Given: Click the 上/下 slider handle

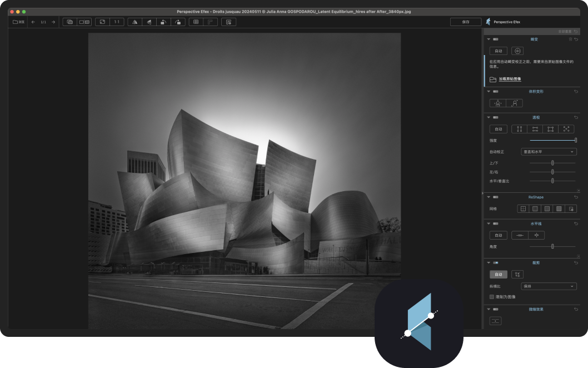Looking at the screenshot, I should point(552,163).
